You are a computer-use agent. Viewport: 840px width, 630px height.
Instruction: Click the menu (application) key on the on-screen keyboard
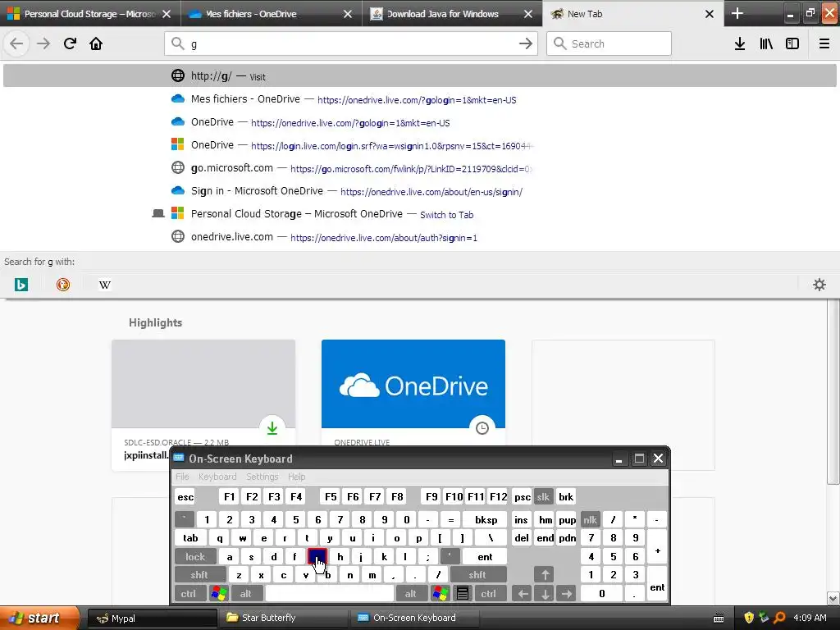463,594
